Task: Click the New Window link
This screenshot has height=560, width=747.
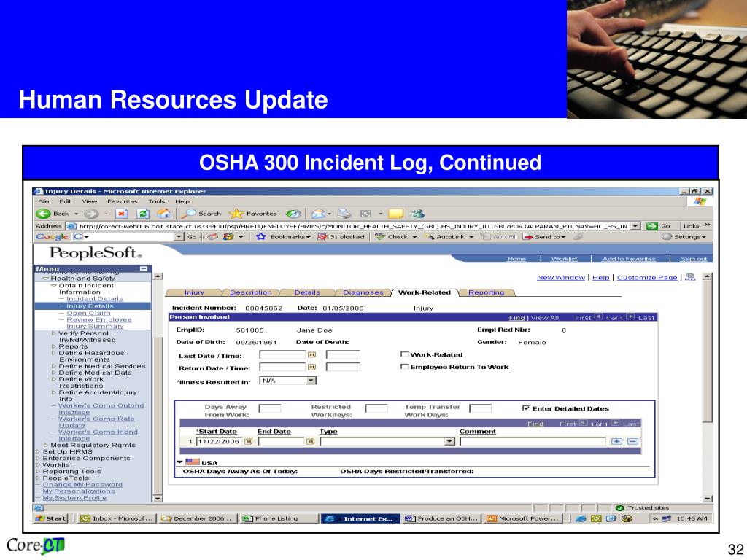Action: tap(561, 277)
